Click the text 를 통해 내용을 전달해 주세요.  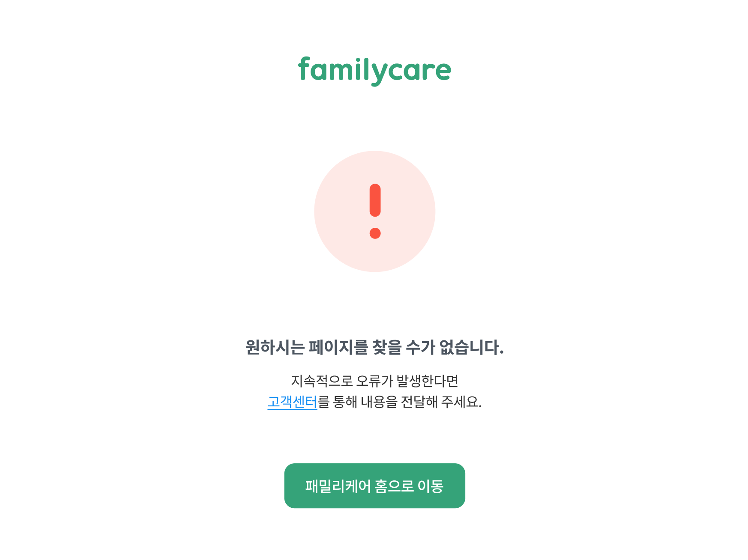(400, 402)
